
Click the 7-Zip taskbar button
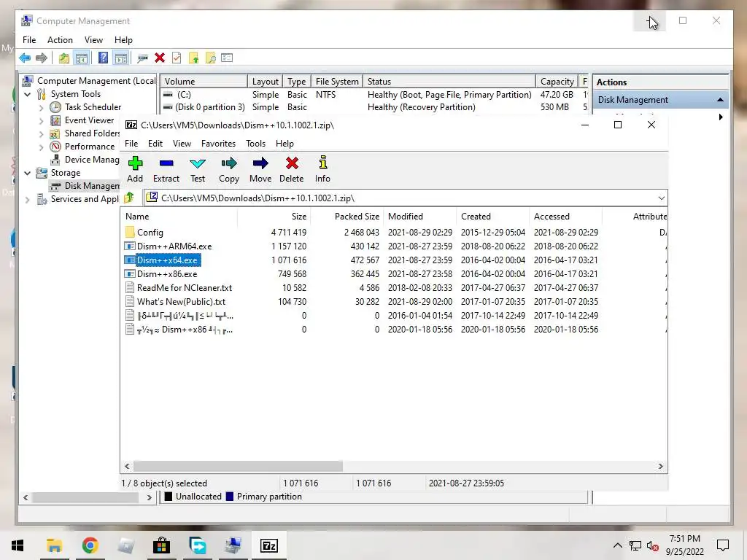point(269,545)
